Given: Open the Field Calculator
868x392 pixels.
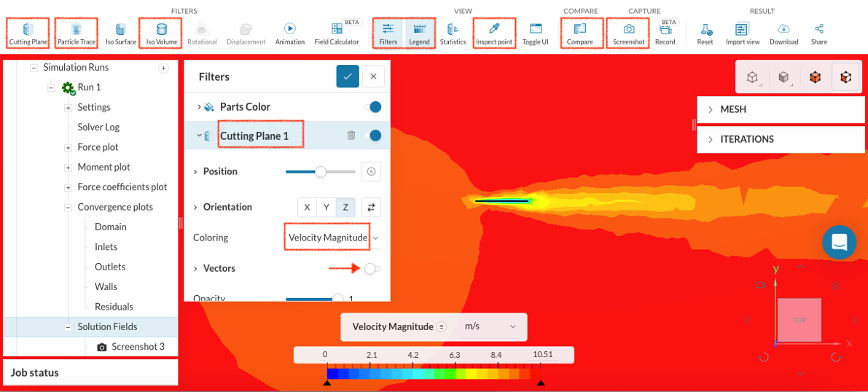Looking at the screenshot, I should [337, 33].
